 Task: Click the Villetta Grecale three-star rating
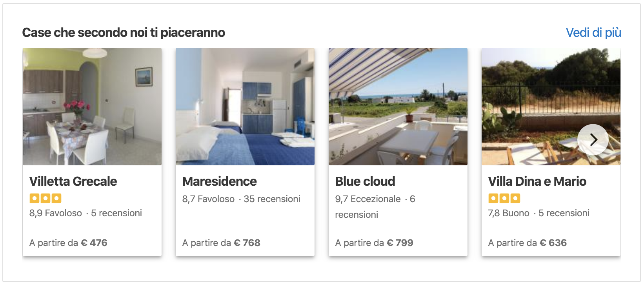45,198
